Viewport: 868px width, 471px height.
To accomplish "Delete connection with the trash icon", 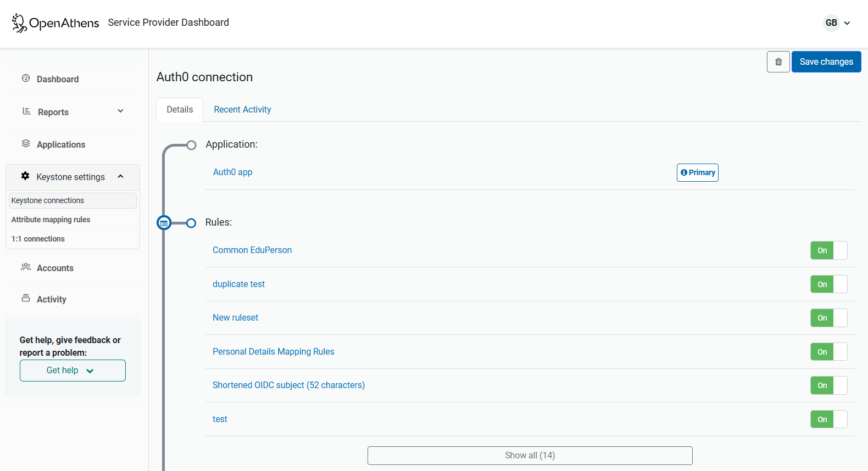I will click(x=778, y=61).
